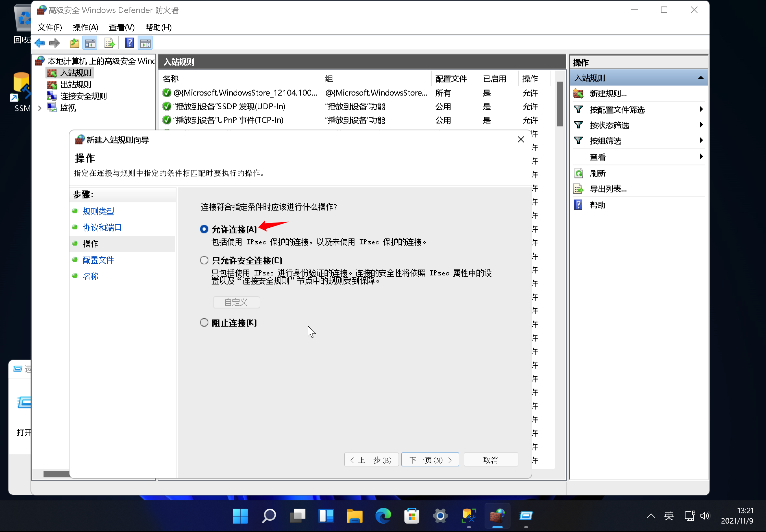Click the back arrow toolbar icon
The width and height of the screenshot is (766, 532).
(40, 43)
